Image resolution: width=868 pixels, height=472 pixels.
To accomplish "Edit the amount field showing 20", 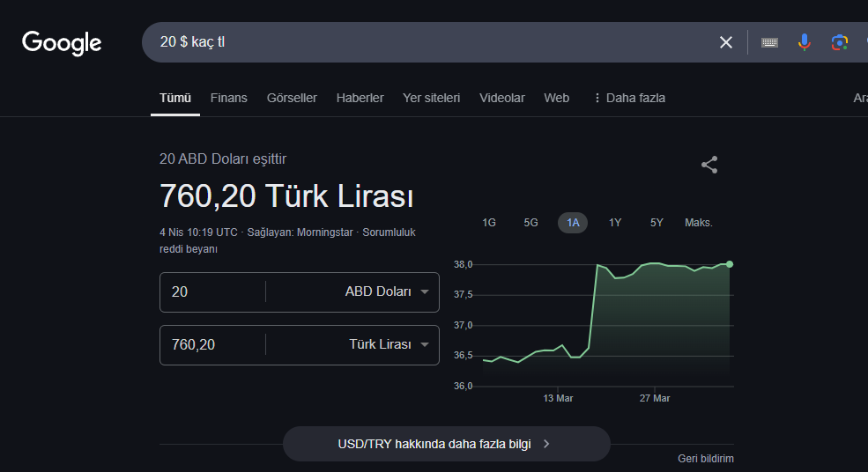I will [212, 291].
